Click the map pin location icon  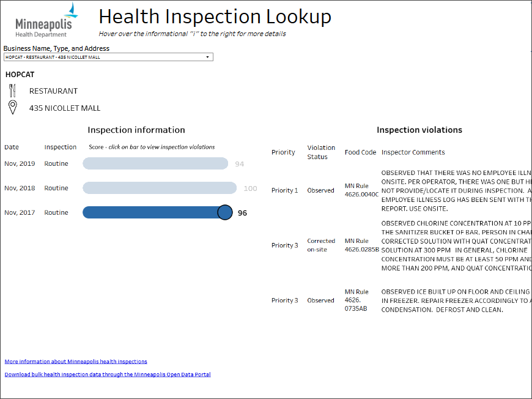pos(13,107)
